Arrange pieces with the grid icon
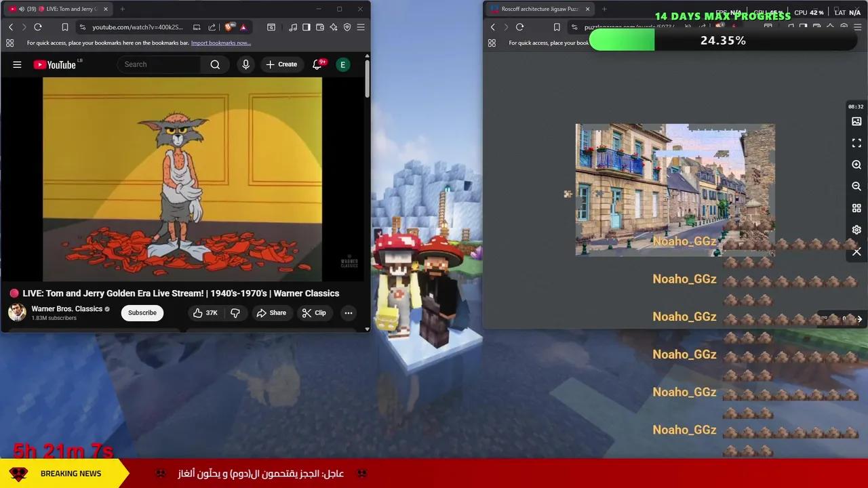Viewport: 868px width, 488px height. pos(856,208)
